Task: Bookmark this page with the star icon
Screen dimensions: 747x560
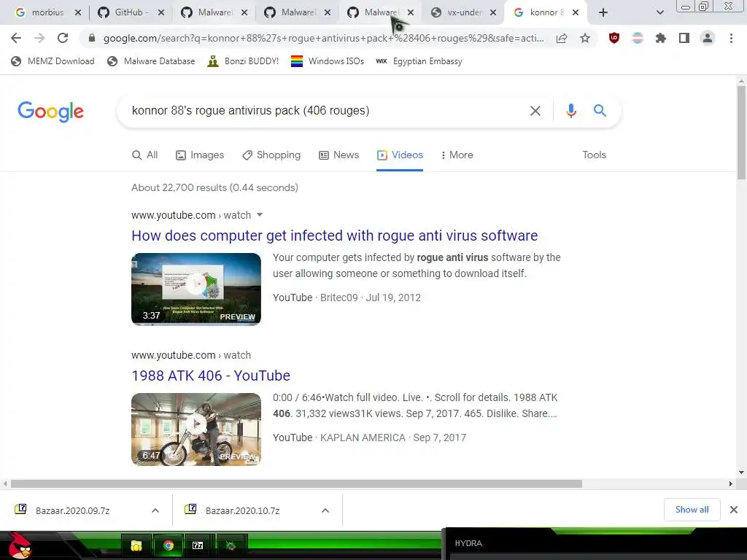Action: click(585, 38)
